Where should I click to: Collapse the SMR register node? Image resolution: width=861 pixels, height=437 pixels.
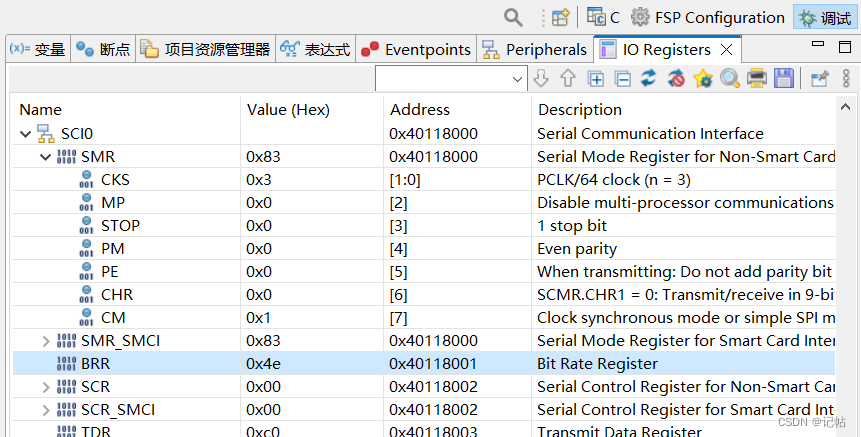click(x=45, y=156)
